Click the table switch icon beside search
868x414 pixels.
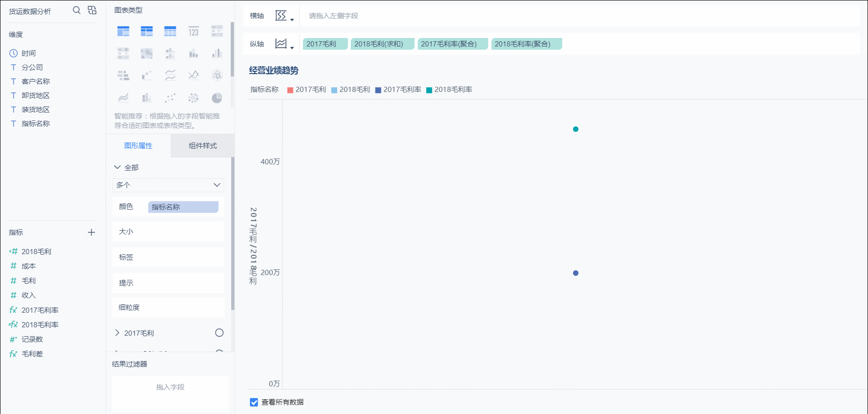click(x=92, y=10)
